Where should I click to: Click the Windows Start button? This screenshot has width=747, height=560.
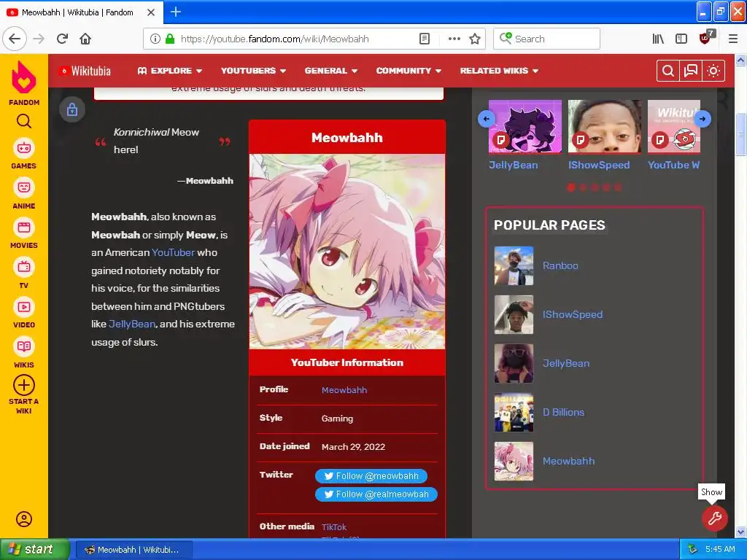point(34,549)
